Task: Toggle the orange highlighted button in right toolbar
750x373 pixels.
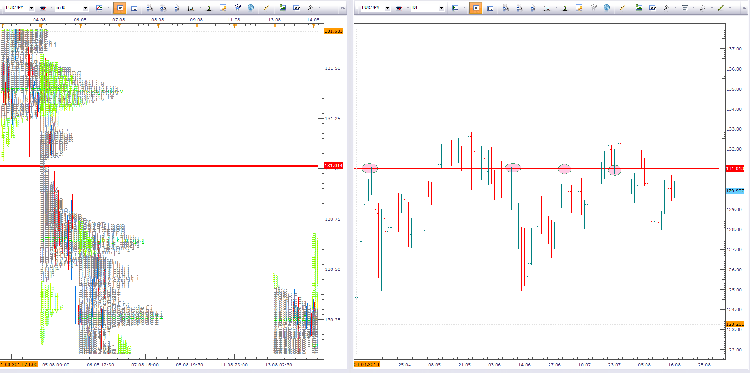Action: click(475, 8)
